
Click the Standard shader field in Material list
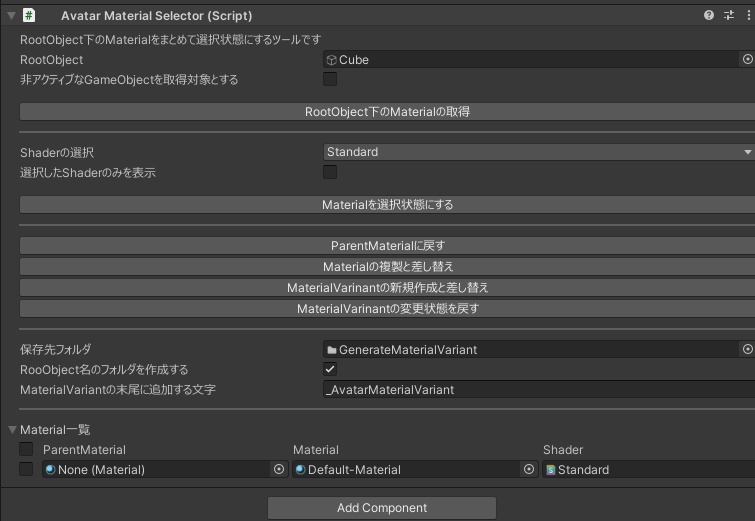648,469
